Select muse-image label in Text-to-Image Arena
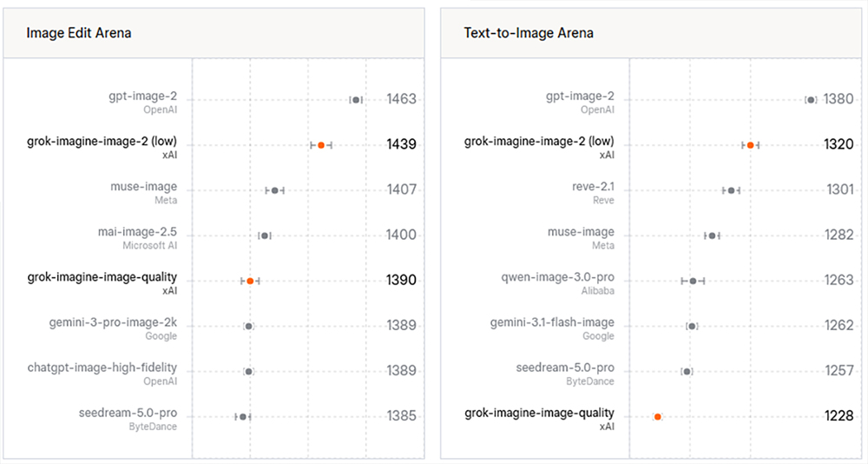868x464 pixels. (582, 232)
